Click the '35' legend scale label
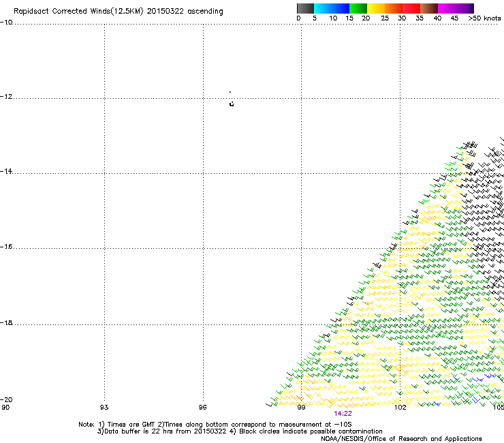This screenshot has height=443, width=504. pyautogui.click(x=420, y=18)
